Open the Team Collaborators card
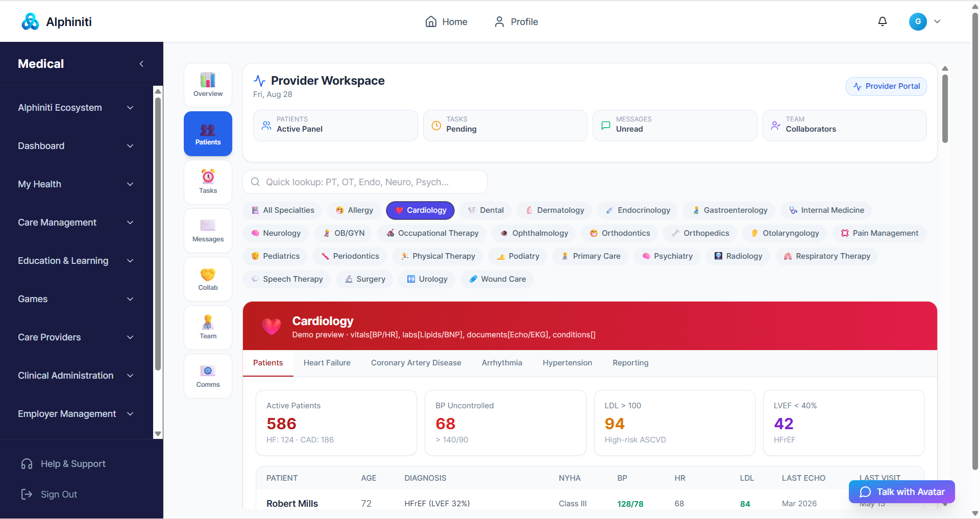The width and height of the screenshot is (980, 519). [x=844, y=126]
